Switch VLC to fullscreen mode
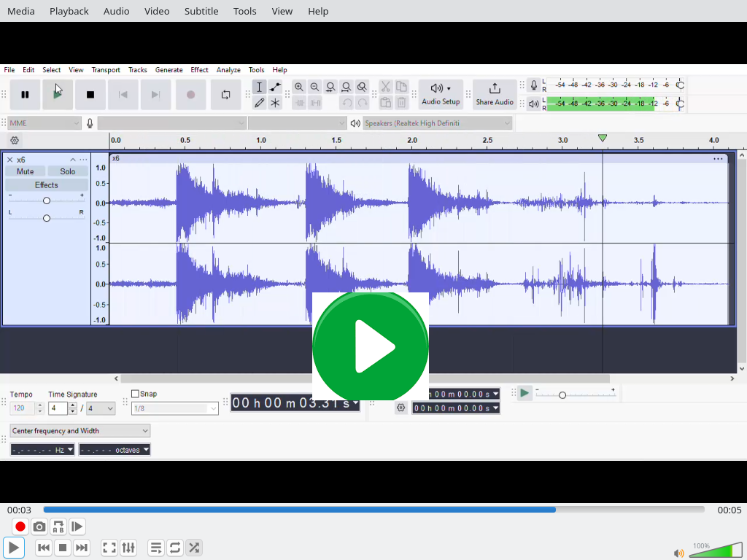The image size is (747, 560). (109, 548)
